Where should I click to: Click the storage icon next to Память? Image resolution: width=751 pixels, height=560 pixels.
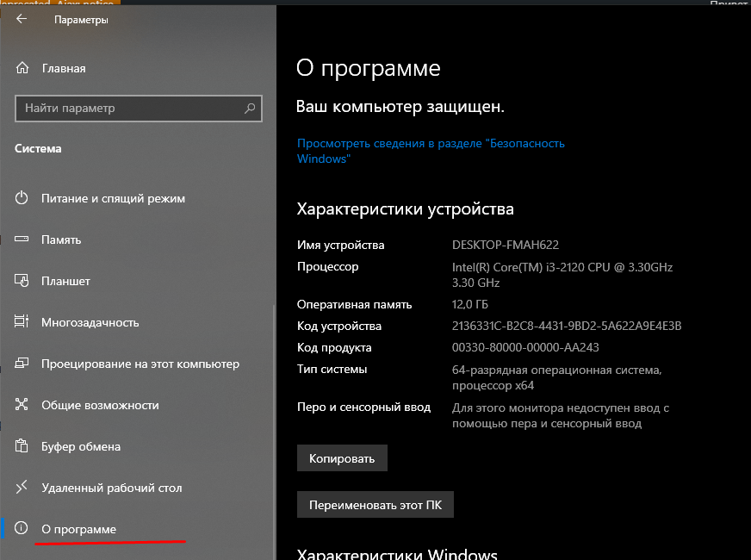[x=22, y=240]
